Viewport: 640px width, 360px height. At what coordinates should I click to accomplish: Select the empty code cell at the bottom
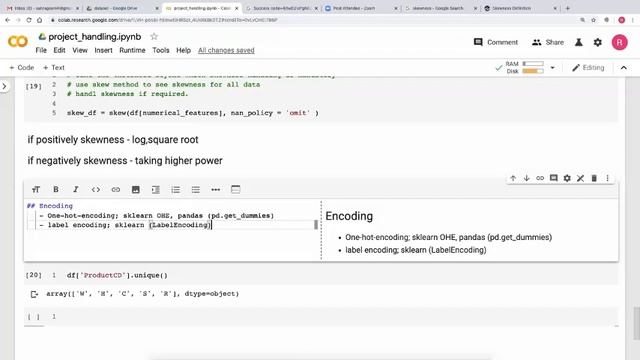coord(321,317)
